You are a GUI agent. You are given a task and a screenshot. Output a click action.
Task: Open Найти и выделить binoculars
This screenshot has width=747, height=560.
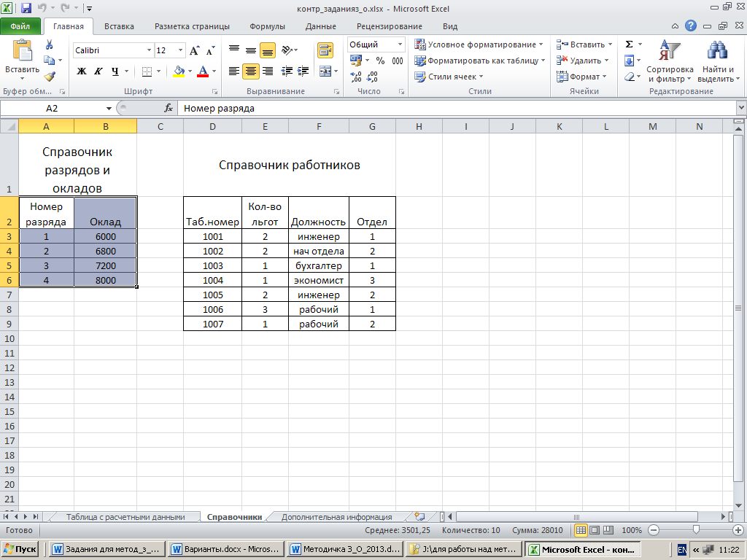tap(718, 62)
